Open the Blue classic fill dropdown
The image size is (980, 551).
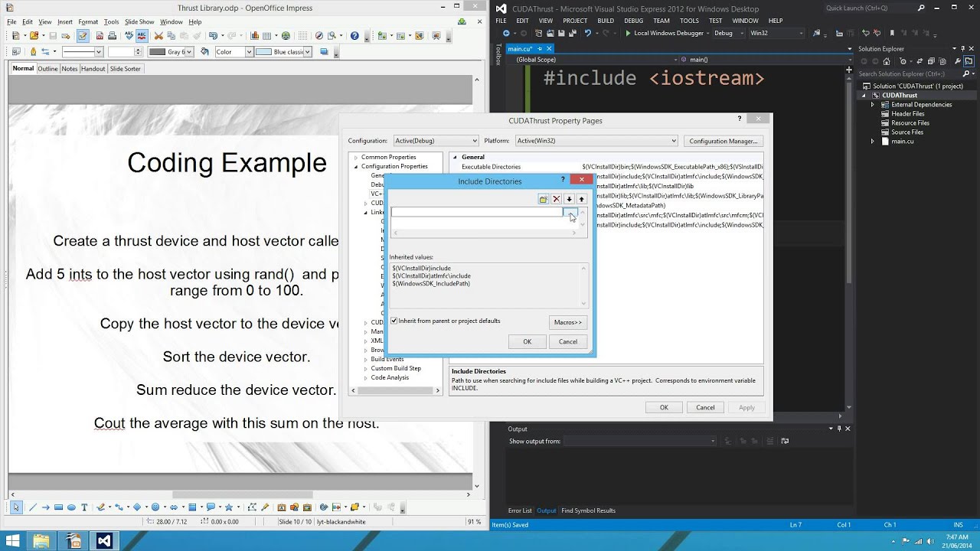pyautogui.click(x=308, y=52)
